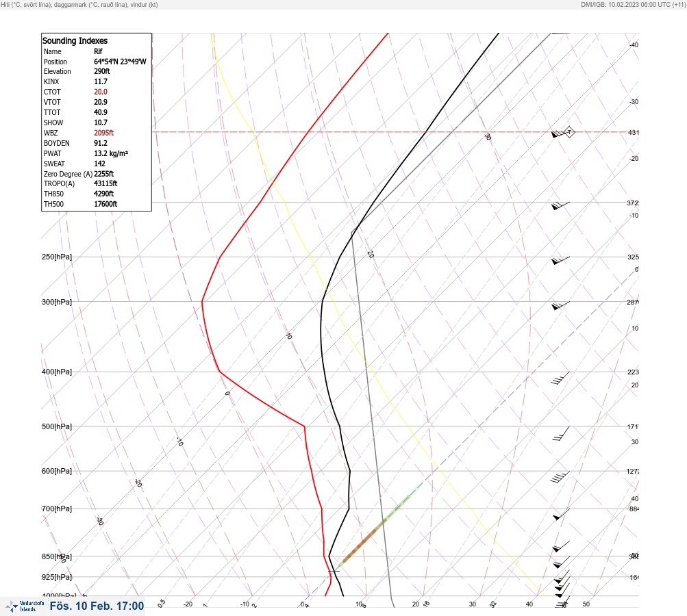The image size is (687, 616).
Task: Click the 500[hPa] pressure label
Action: point(57,426)
